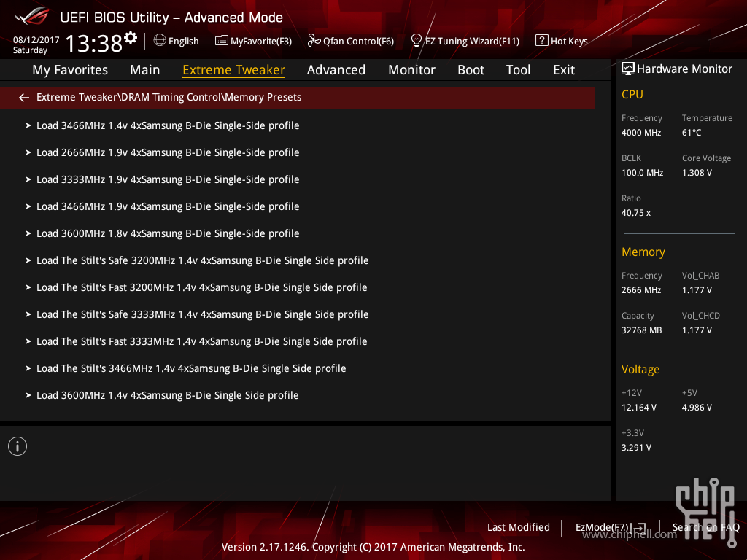Click the CPU temperature value 61°C
Viewport: 747px width, 560px height.
(692, 133)
